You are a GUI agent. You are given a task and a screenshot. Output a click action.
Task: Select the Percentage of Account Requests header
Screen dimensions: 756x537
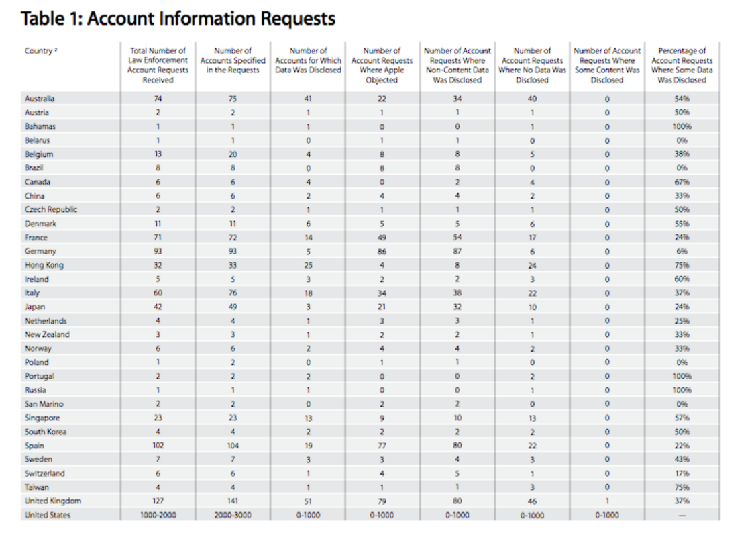[x=682, y=65]
